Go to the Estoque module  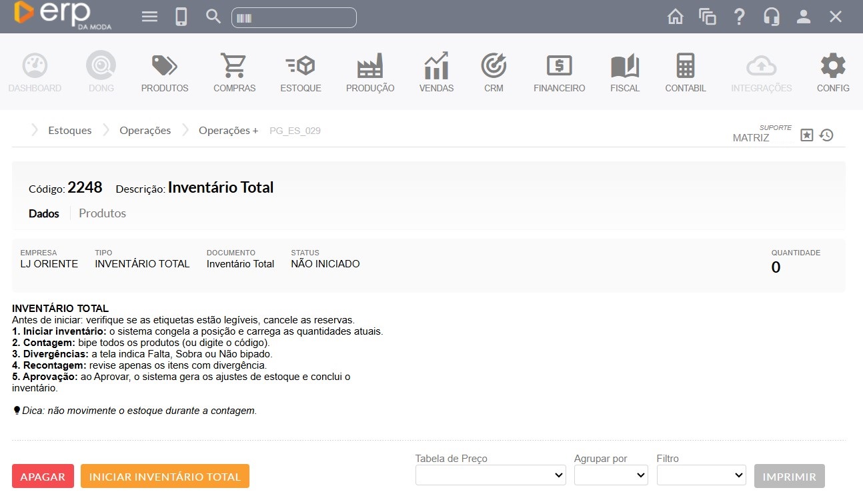(300, 72)
